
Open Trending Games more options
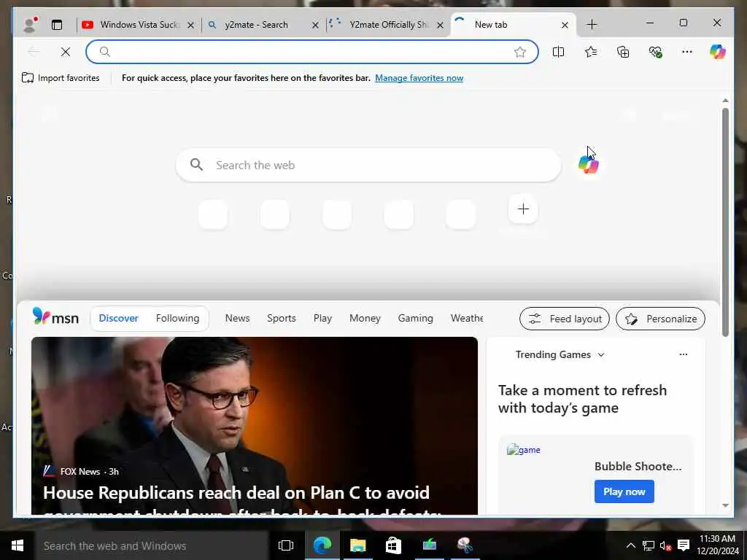point(683,354)
